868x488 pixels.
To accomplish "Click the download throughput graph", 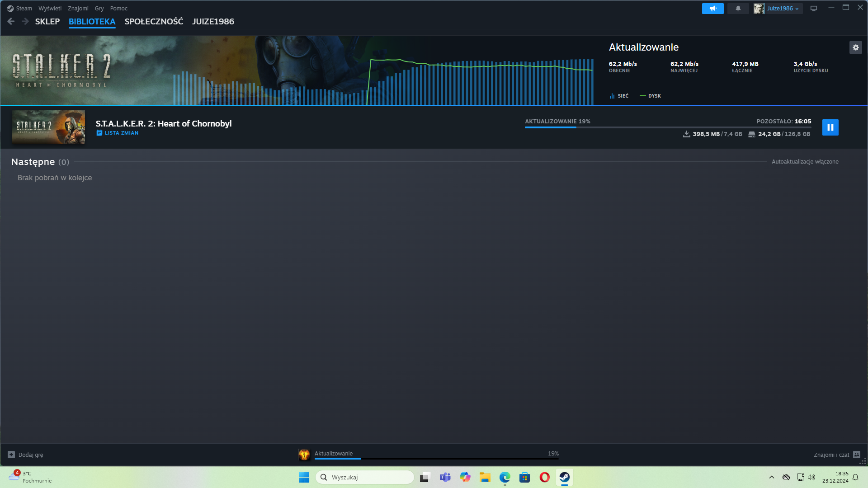I will [383, 81].
